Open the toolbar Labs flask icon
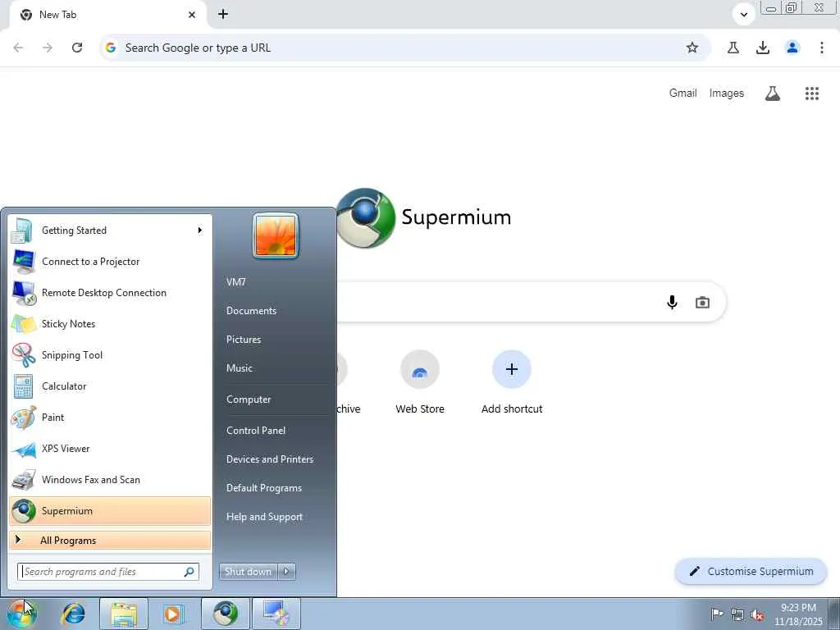The image size is (840, 630). click(733, 48)
